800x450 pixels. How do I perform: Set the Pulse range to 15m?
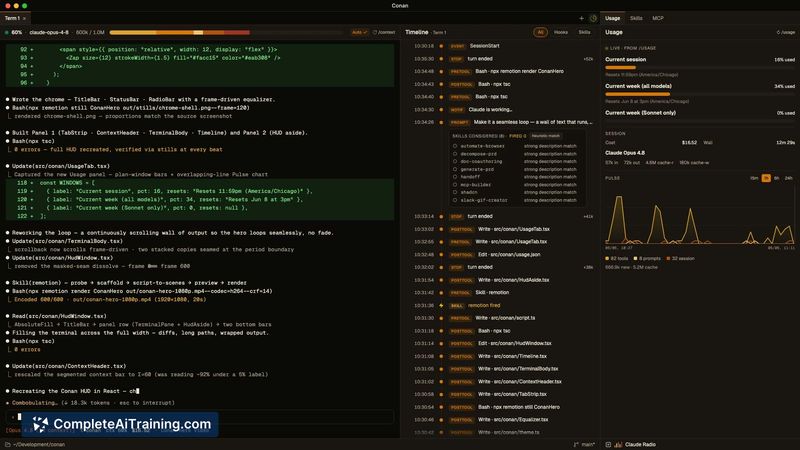pyautogui.click(x=754, y=178)
